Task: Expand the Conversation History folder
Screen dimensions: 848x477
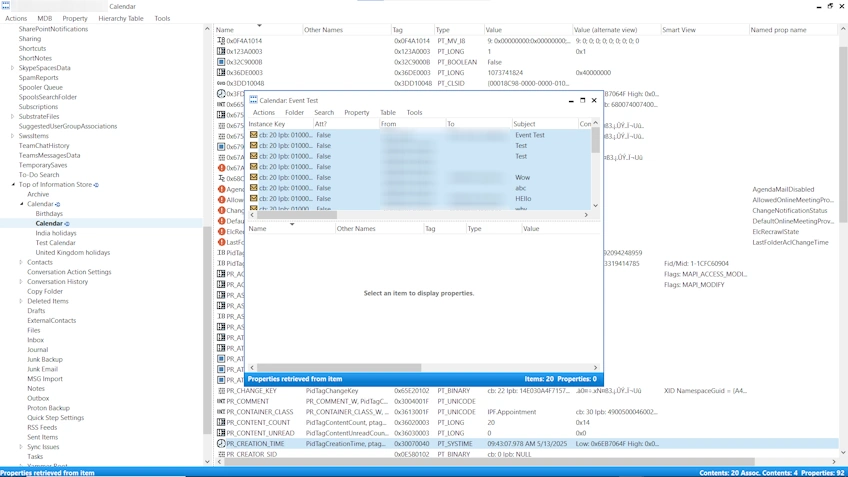Action: click(21, 282)
